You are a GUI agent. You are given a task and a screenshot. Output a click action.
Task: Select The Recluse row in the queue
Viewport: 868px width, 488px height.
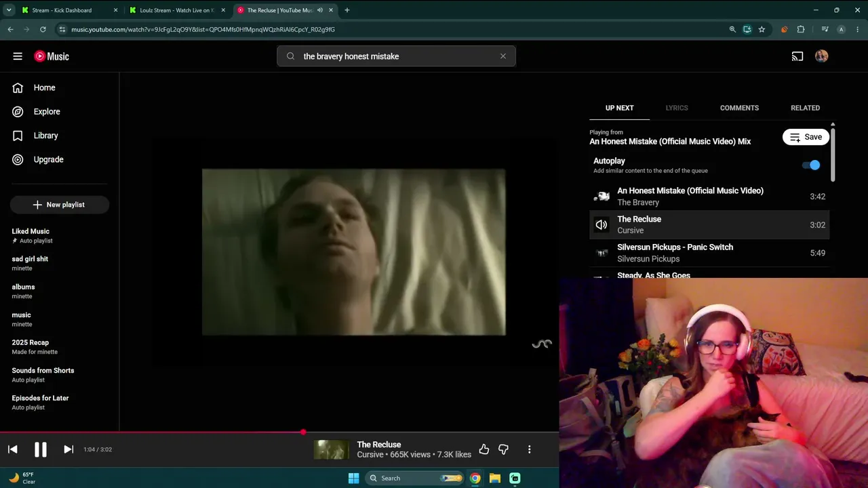pos(709,224)
